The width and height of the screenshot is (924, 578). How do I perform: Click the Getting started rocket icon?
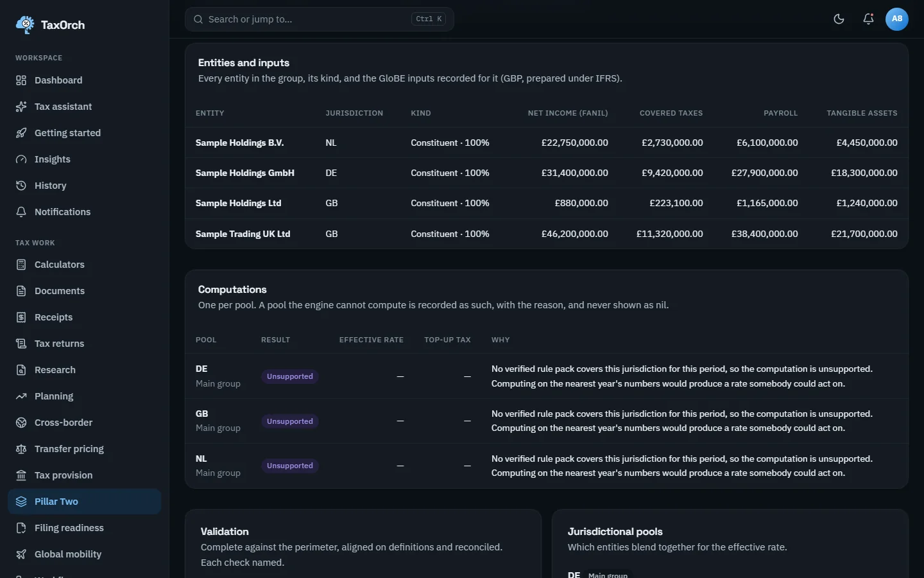click(21, 133)
